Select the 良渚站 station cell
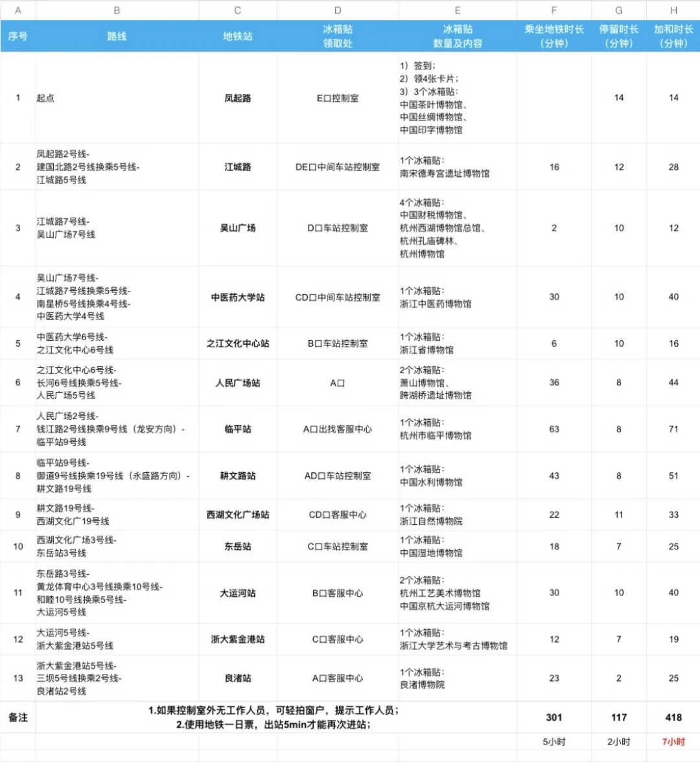This screenshot has width=700, height=762. 238,678
